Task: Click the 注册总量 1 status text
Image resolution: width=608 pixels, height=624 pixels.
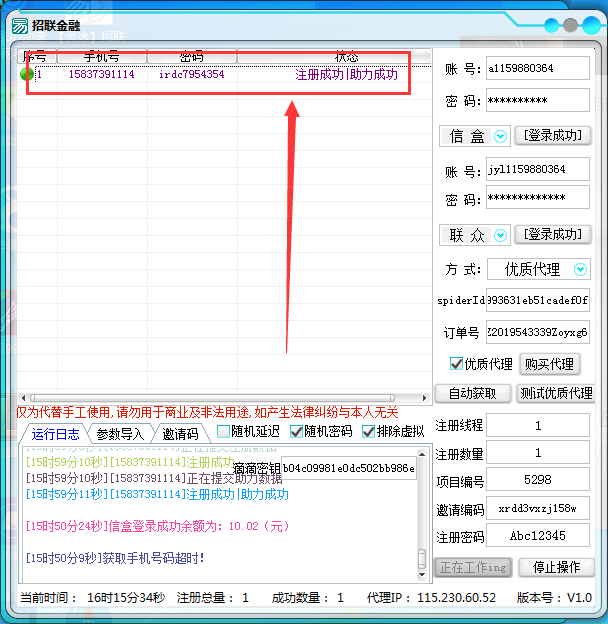Action: coord(213,597)
